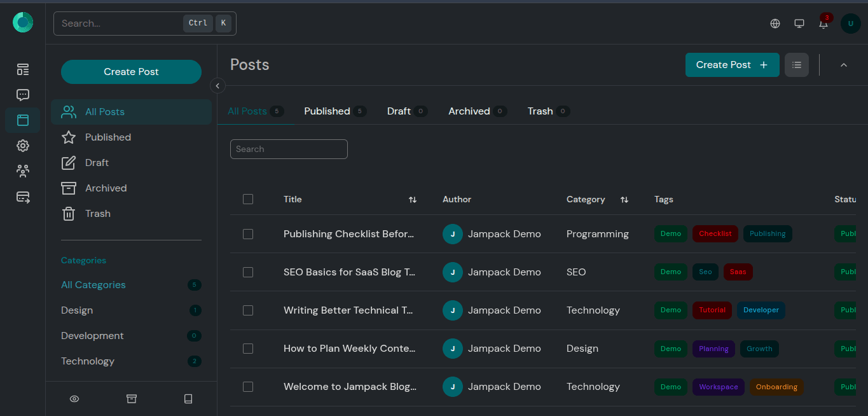Check the How to Plan Weekly post checkbox
The height and width of the screenshot is (416, 868).
point(248,349)
